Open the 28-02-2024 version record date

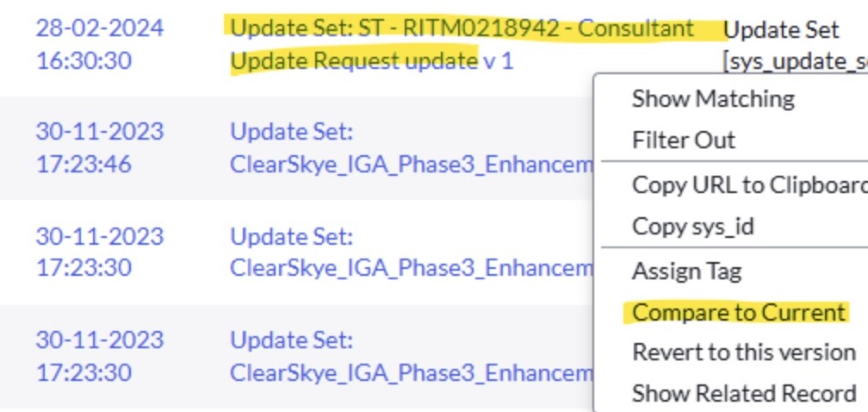tap(99, 28)
